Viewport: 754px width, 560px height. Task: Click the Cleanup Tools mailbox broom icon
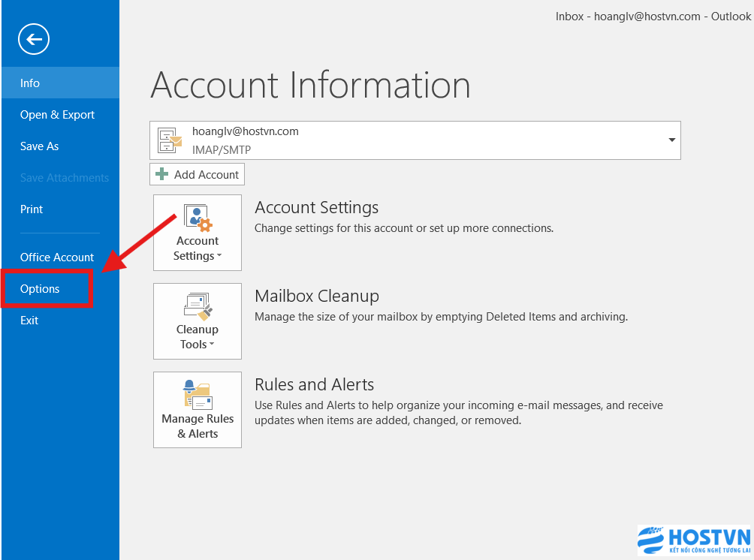198,306
